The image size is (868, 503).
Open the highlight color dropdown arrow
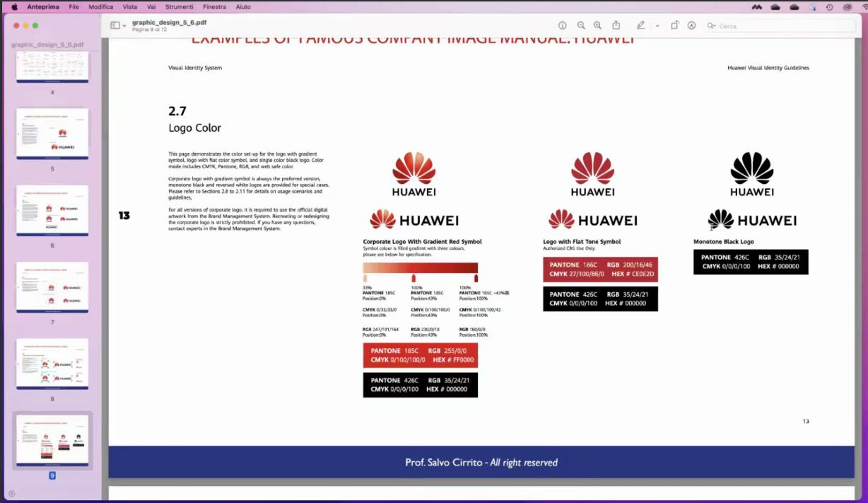(x=657, y=26)
